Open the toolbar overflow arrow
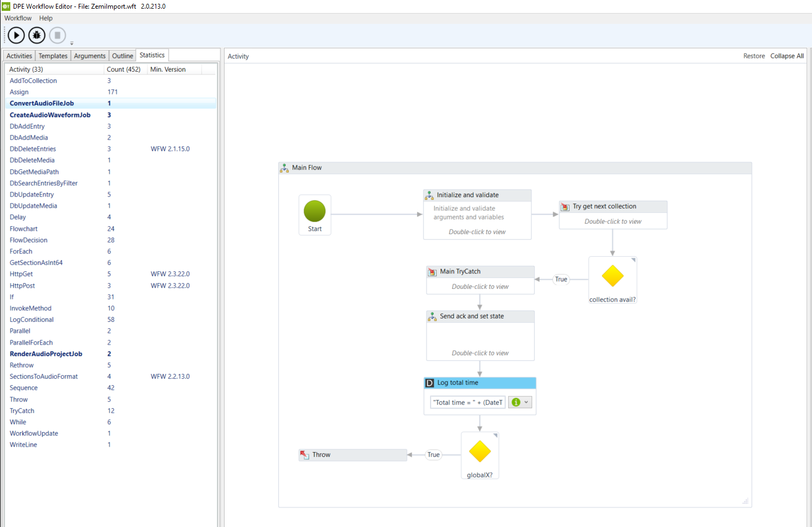 pyautogui.click(x=72, y=43)
